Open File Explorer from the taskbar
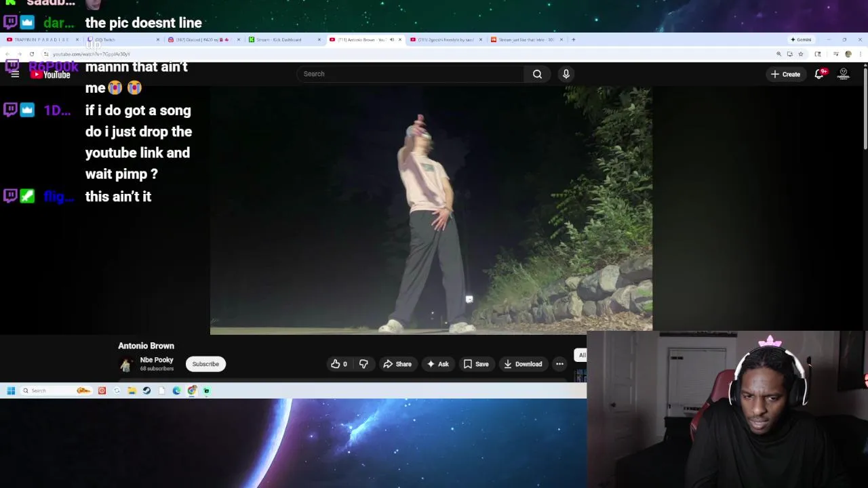 click(x=132, y=390)
